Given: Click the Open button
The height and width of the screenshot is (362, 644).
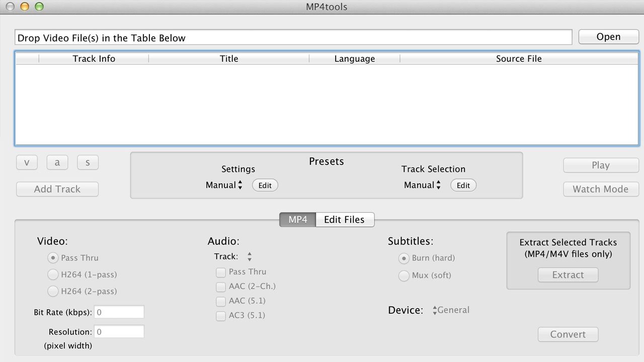Looking at the screenshot, I should tap(608, 36).
